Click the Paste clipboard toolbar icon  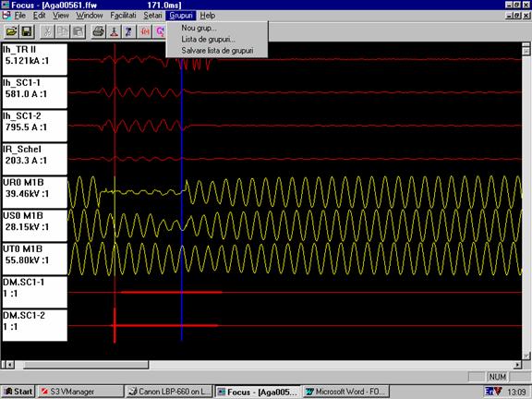tap(78, 32)
